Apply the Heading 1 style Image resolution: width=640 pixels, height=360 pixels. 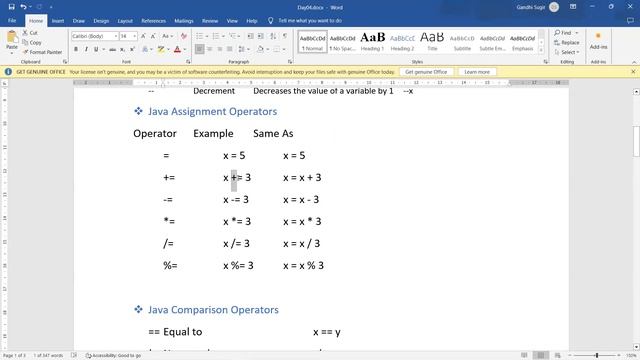(x=372, y=42)
